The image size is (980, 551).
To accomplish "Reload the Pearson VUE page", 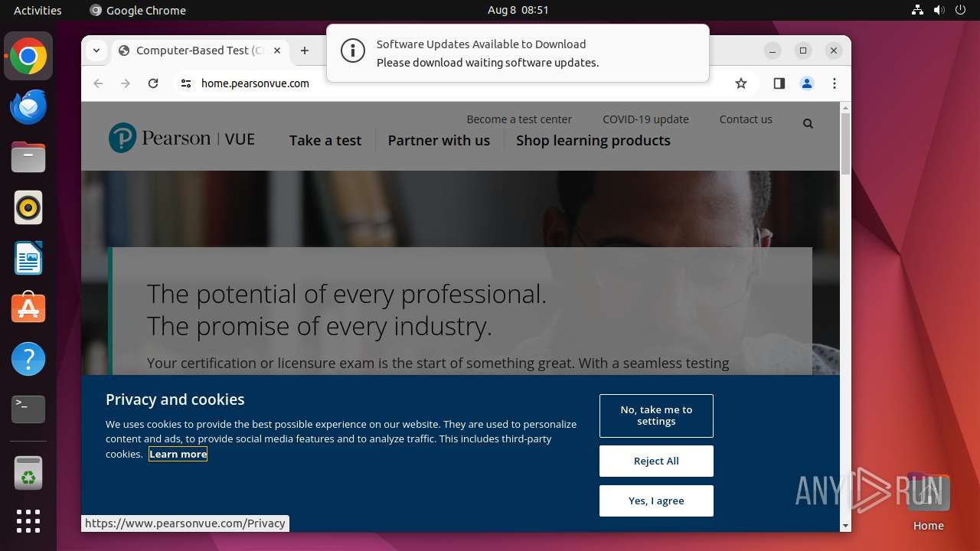I will 153,83.
